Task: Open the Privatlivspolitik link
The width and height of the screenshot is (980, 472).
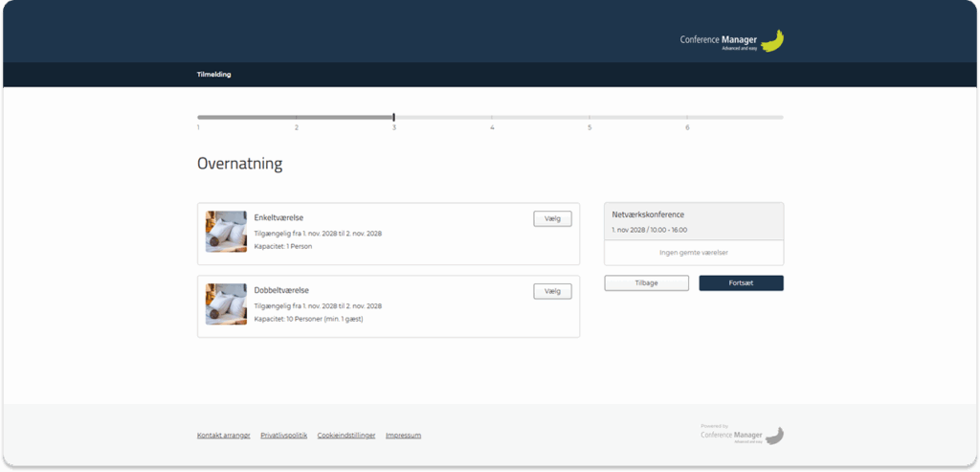Action: coord(283,436)
